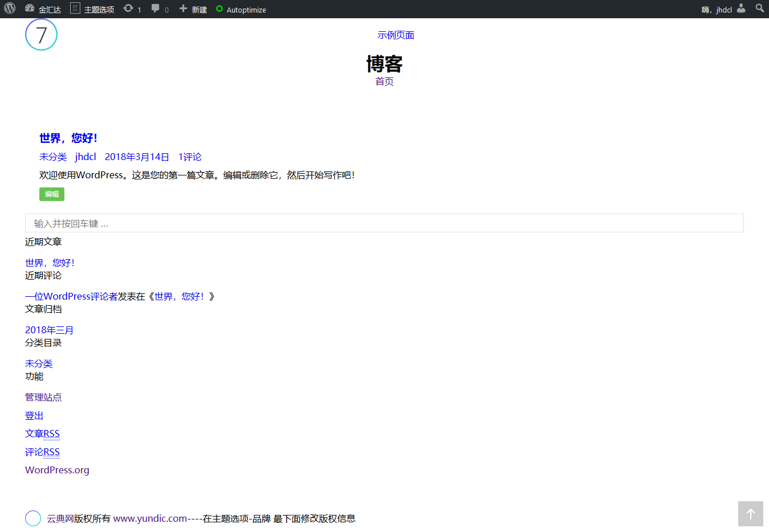Open the search magnifier icon in admin bar
The image size is (769, 532).
759,9
